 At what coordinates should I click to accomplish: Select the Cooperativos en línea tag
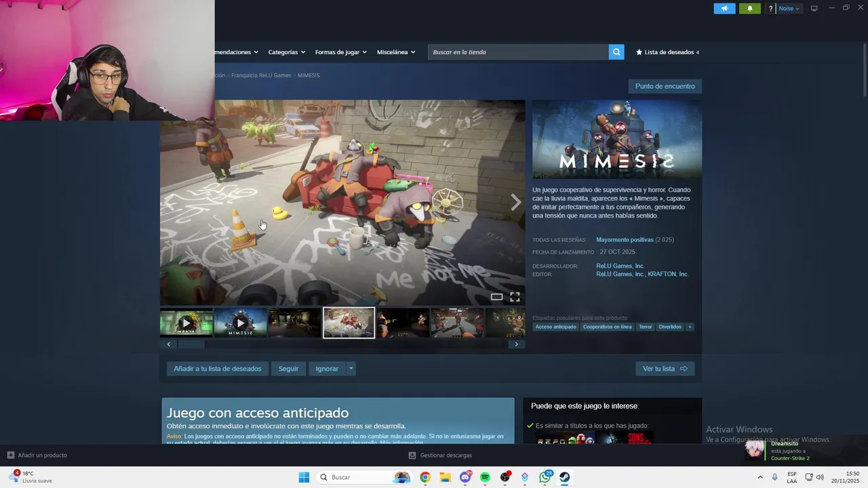tap(607, 327)
